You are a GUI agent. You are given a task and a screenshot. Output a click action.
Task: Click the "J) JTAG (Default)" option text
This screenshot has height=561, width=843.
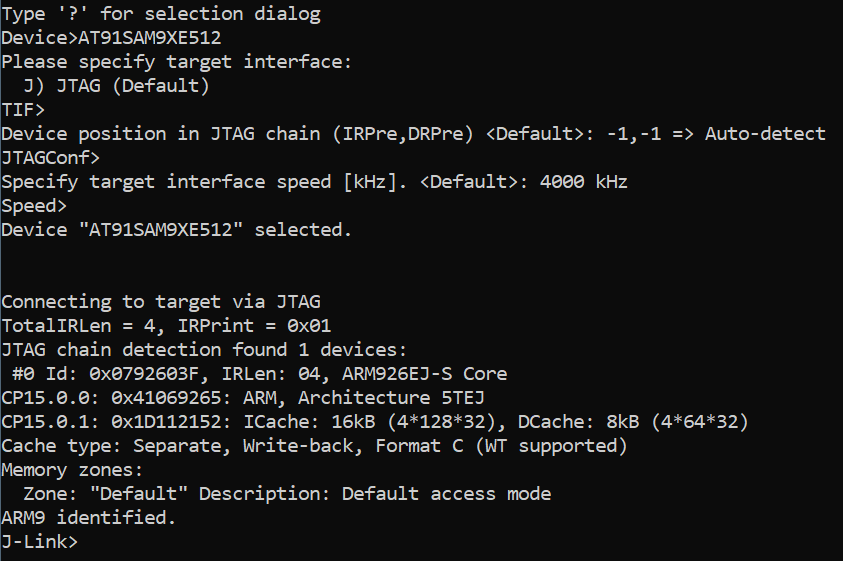click(x=116, y=86)
